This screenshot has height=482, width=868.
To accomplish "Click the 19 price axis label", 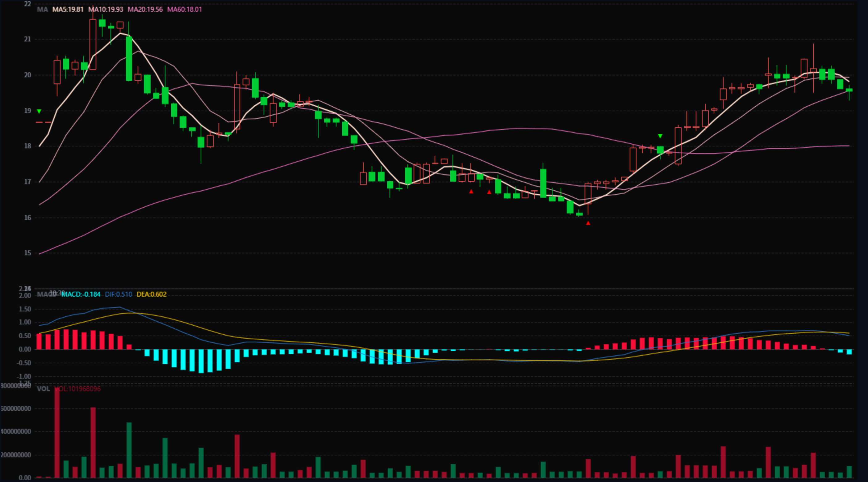I will (28, 111).
